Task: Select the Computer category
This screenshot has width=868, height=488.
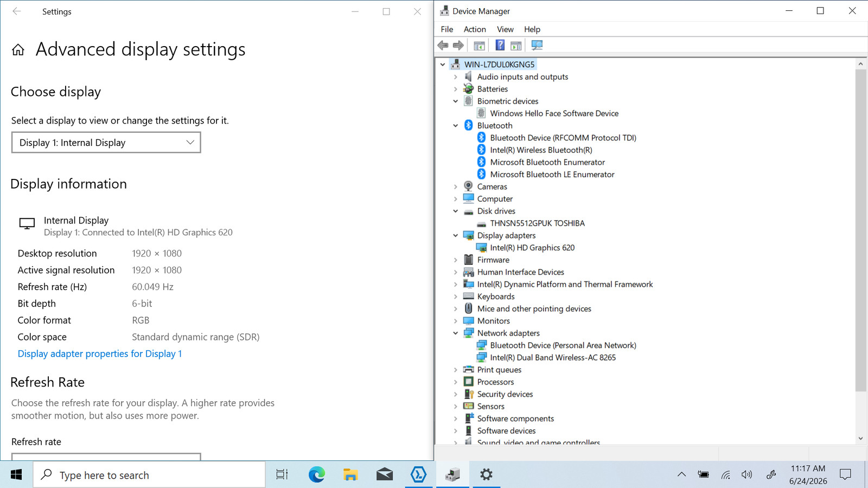Action: [x=495, y=199]
